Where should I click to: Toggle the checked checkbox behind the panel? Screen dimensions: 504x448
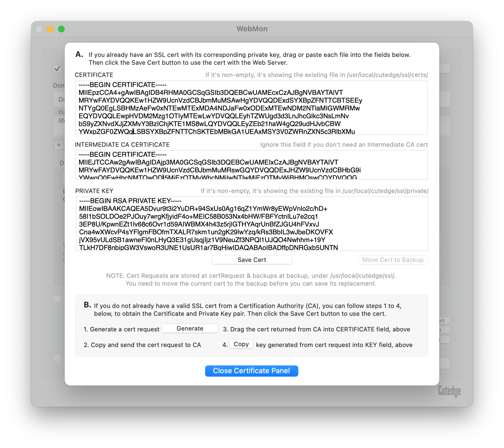click(x=57, y=68)
